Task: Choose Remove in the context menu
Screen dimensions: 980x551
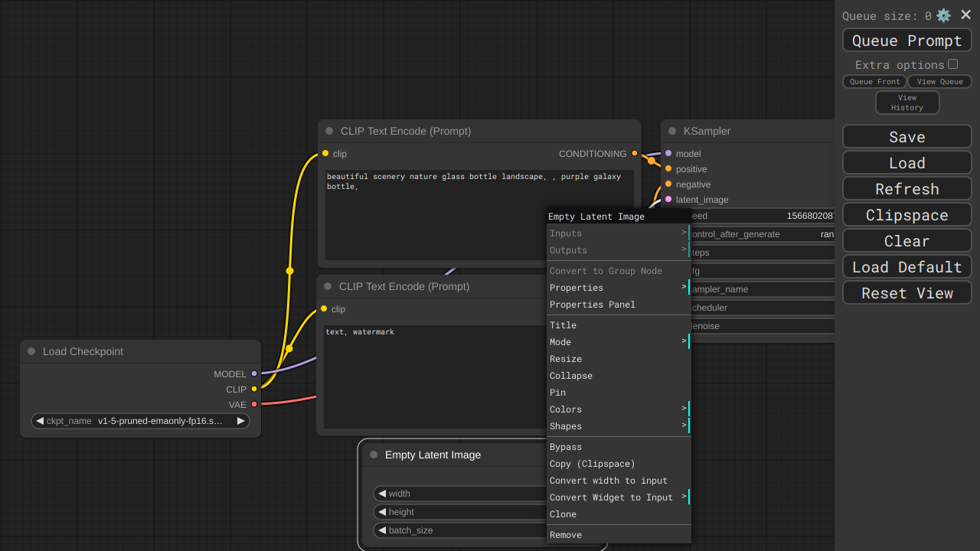Action: tap(566, 535)
